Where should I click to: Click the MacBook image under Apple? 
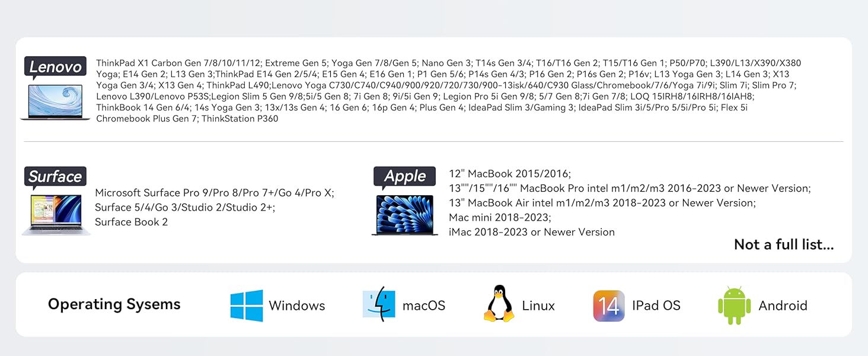(x=405, y=214)
